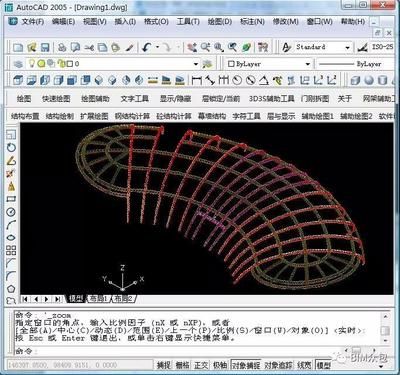Click the Diameter Dimension icon
400x375 pixels.
tap(250, 80)
